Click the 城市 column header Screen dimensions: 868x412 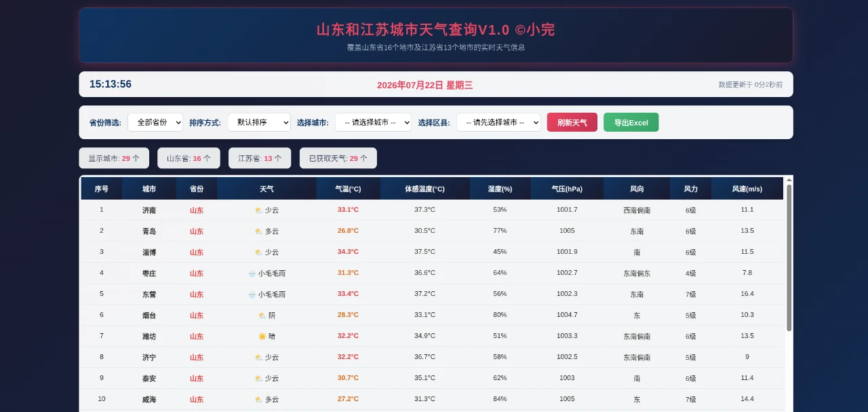point(149,189)
